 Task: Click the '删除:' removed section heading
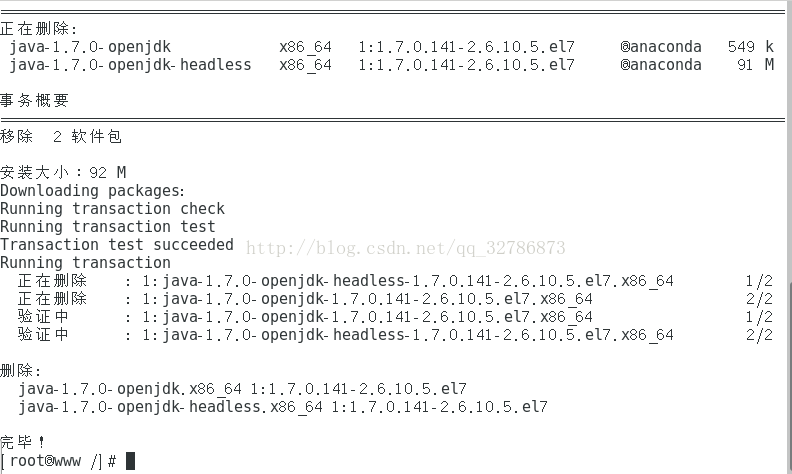point(21,371)
